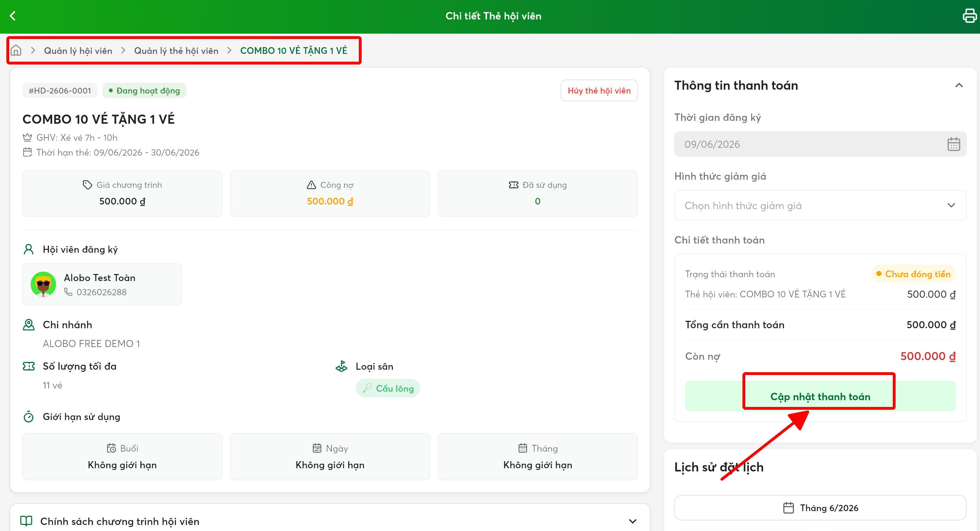Image resolution: width=980 pixels, height=531 pixels.
Task: Click the COMBO 10 VÉ TẶNG 1 VÉ card title
Action: [99, 119]
